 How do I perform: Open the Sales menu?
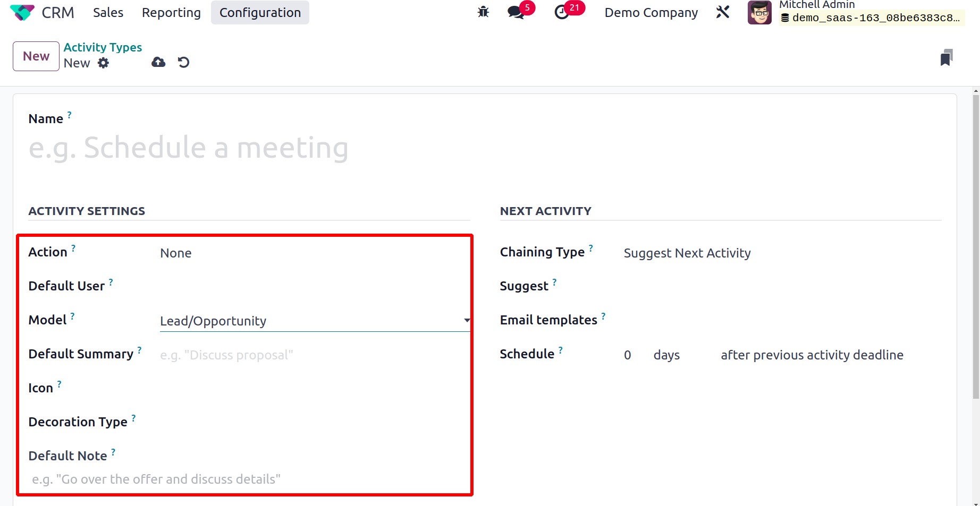coord(108,12)
